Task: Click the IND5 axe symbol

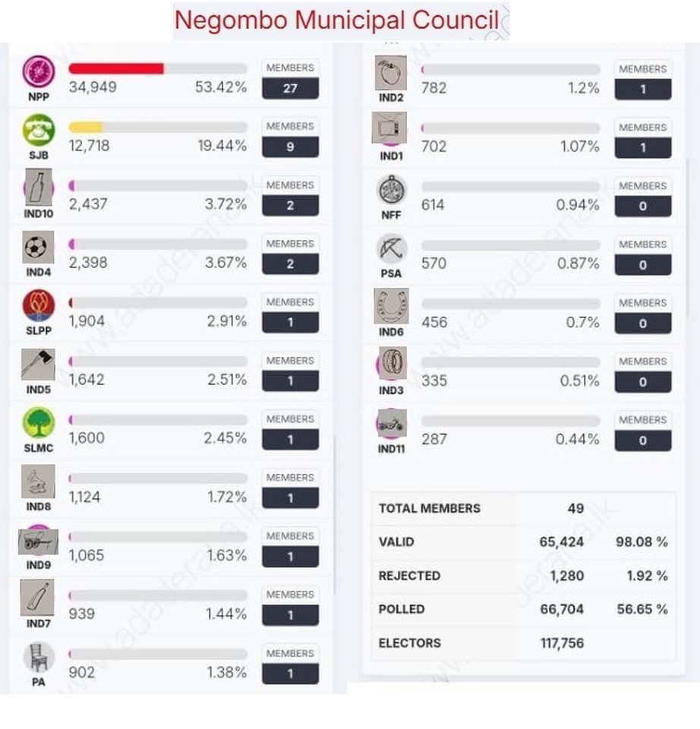Action: (38, 364)
